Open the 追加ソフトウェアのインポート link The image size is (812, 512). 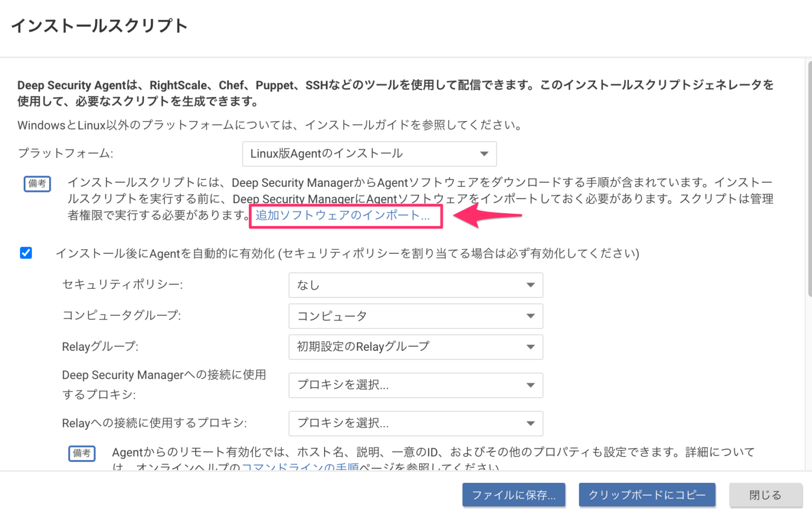coord(345,215)
